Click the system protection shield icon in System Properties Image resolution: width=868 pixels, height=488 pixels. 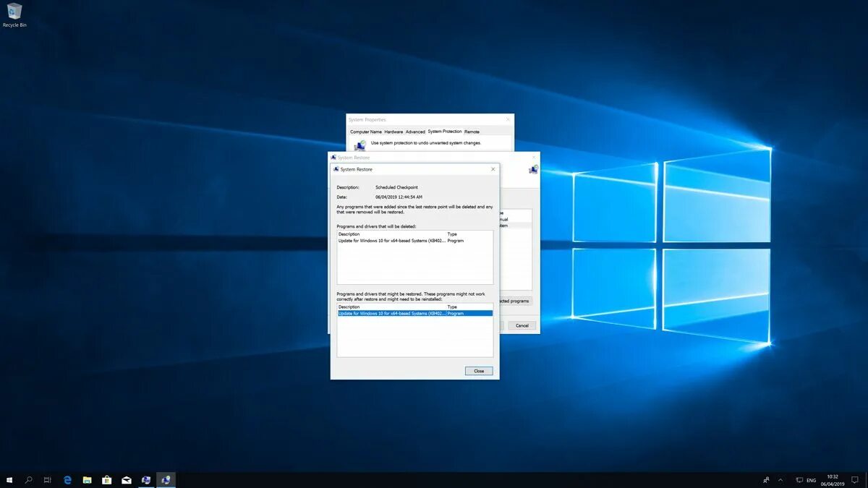click(359, 145)
